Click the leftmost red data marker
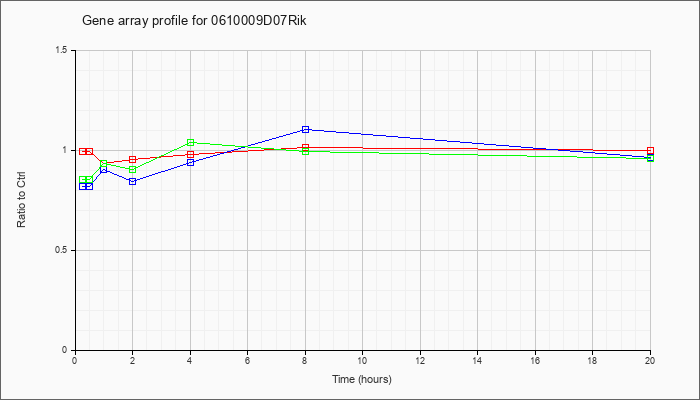 [83, 151]
